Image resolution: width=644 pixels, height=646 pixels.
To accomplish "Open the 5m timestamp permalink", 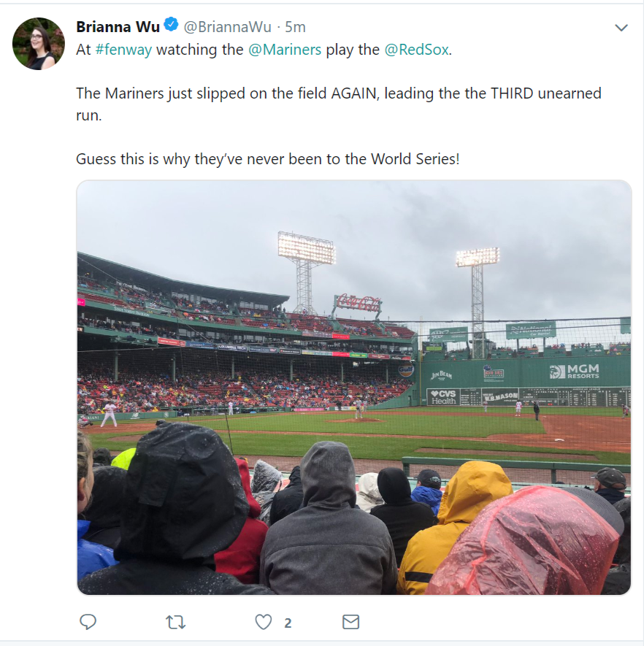I will point(296,27).
